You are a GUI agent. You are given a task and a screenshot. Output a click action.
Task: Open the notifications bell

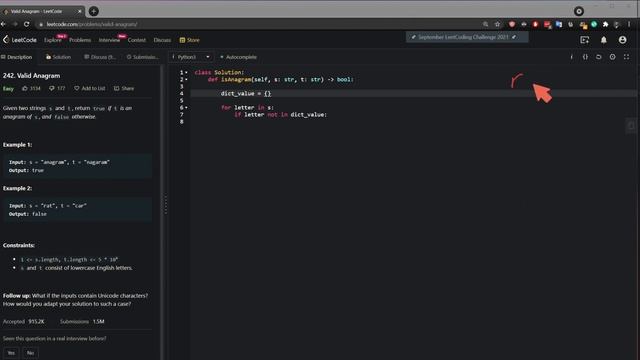point(604,40)
